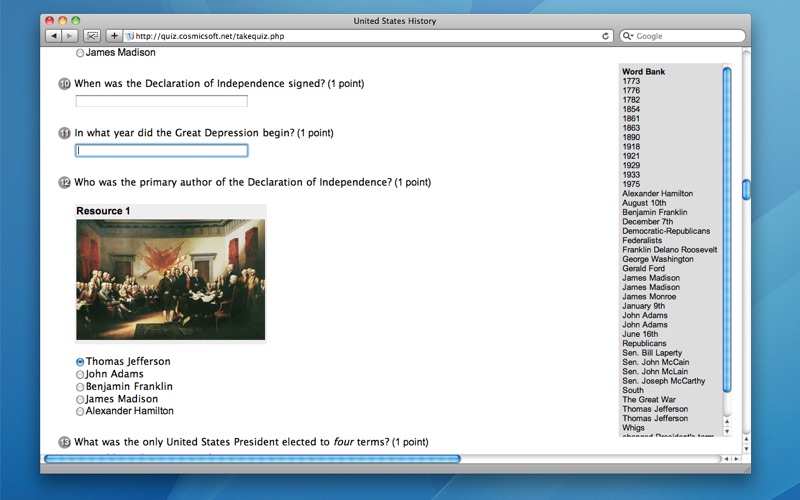Click the horizontal scrollbar thumb at bottom
This screenshot has width=800, height=500.
[x=253, y=459]
